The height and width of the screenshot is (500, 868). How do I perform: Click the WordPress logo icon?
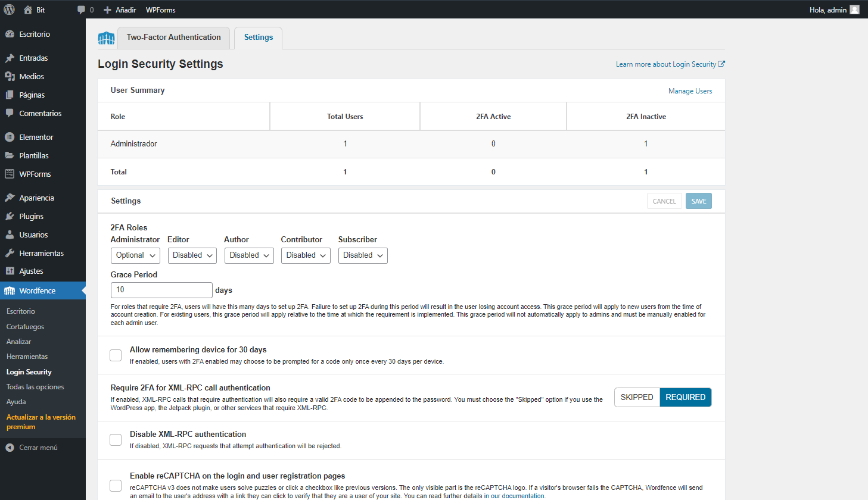point(10,10)
